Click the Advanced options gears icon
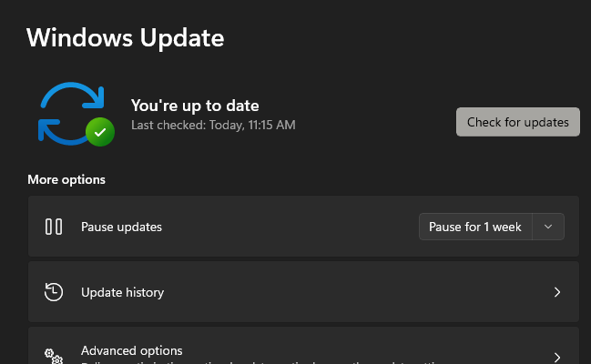The height and width of the screenshot is (364, 591). point(54,355)
